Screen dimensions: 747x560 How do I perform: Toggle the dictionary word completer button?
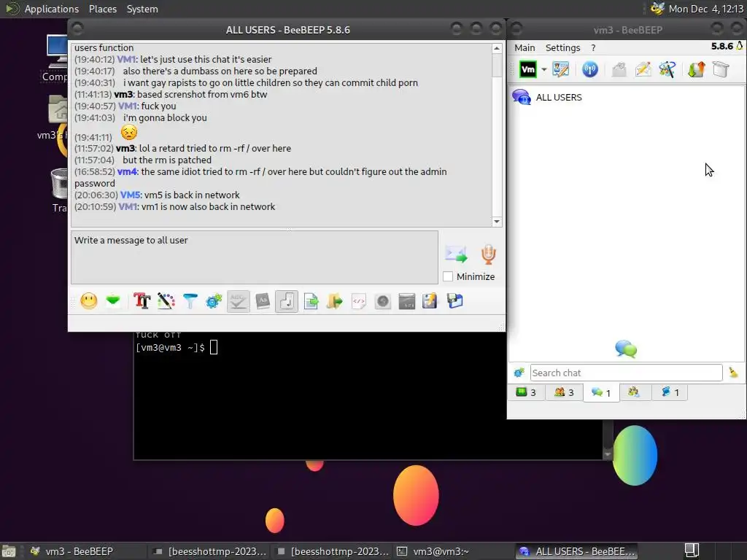tap(263, 301)
